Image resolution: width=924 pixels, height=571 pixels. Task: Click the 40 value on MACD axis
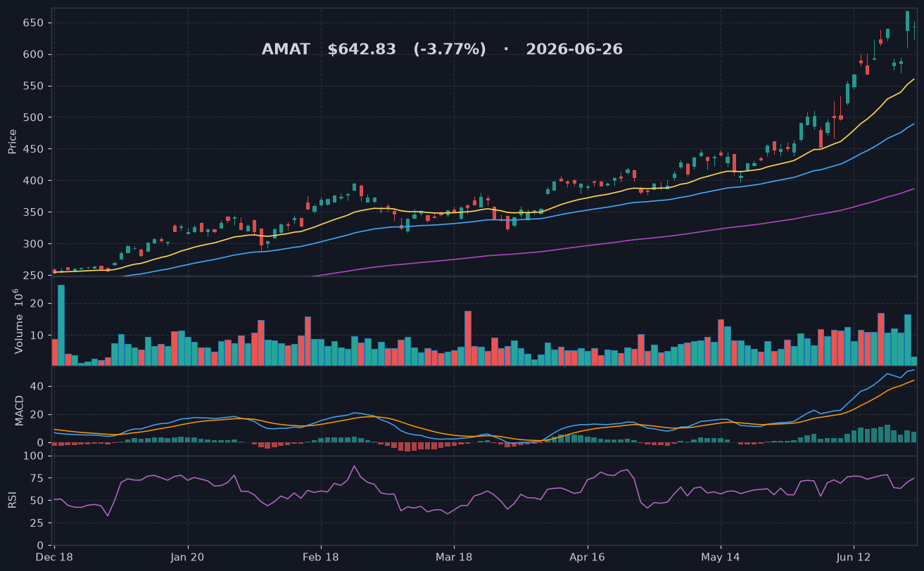pyautogui.click(x=38, y=387)
